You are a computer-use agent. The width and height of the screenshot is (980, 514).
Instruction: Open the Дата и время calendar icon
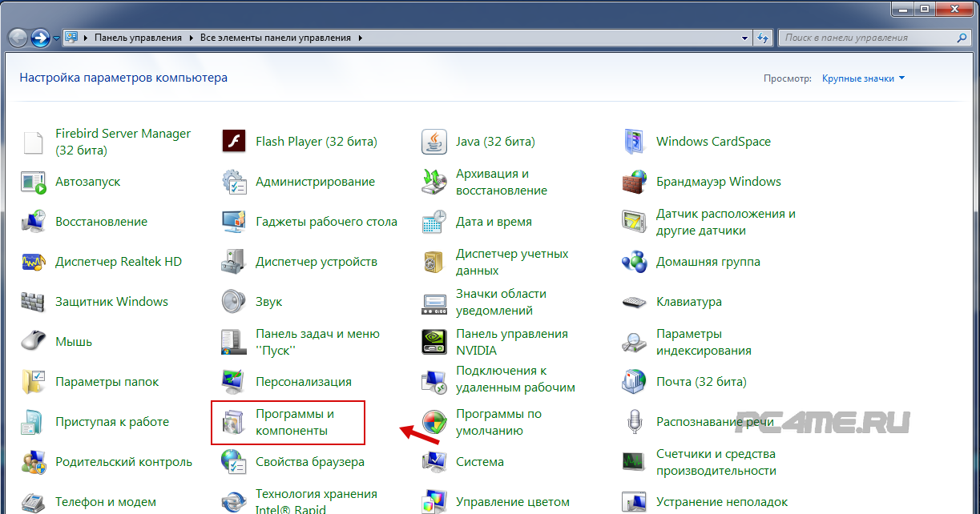point(434,222)
